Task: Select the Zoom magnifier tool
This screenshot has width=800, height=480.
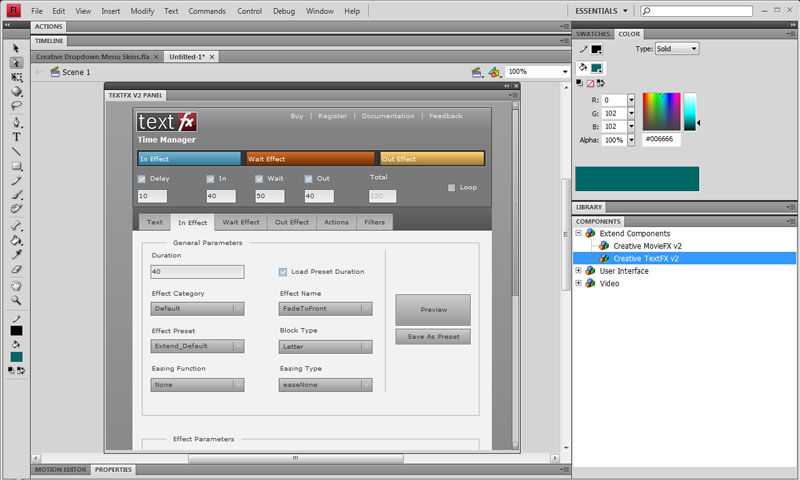Action: (x=16, y=300)
